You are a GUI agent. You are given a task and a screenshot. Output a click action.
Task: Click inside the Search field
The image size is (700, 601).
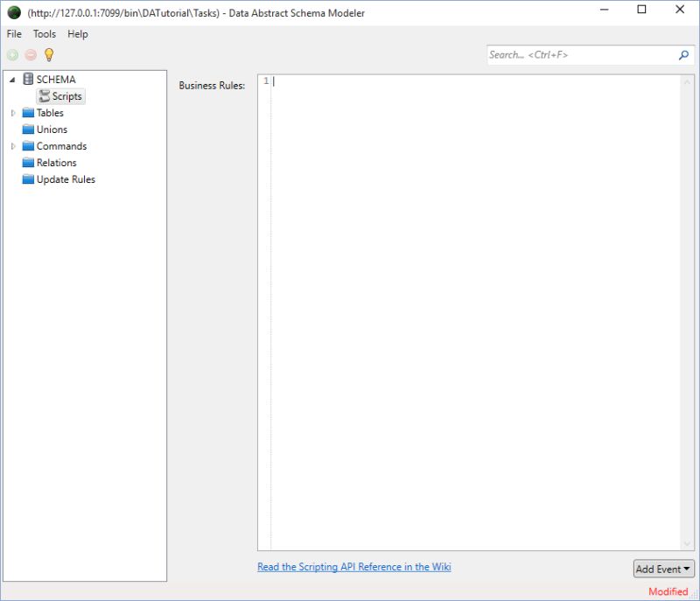click(x=569, y=54)
